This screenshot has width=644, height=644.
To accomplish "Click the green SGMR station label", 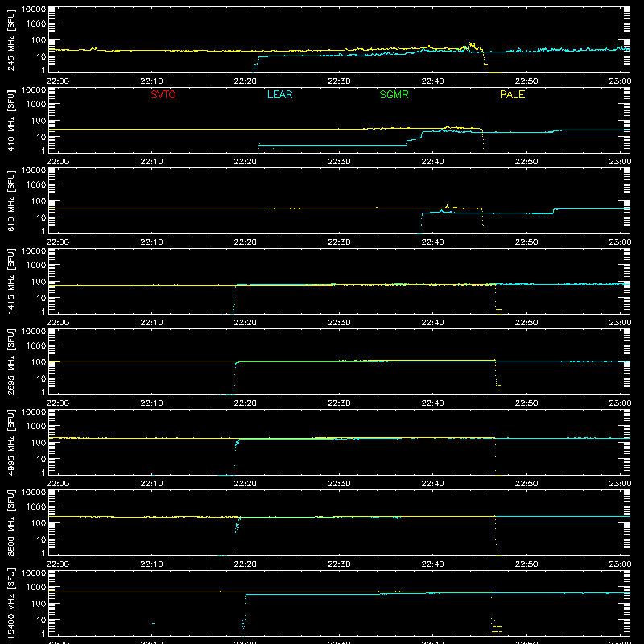I will tap(394, 94).
